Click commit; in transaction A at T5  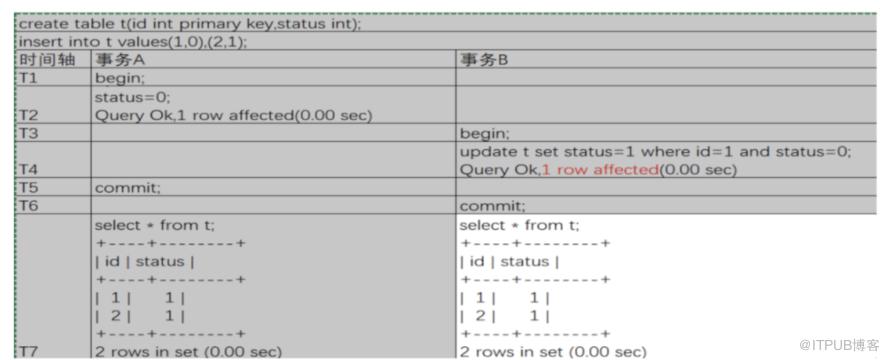128,188
